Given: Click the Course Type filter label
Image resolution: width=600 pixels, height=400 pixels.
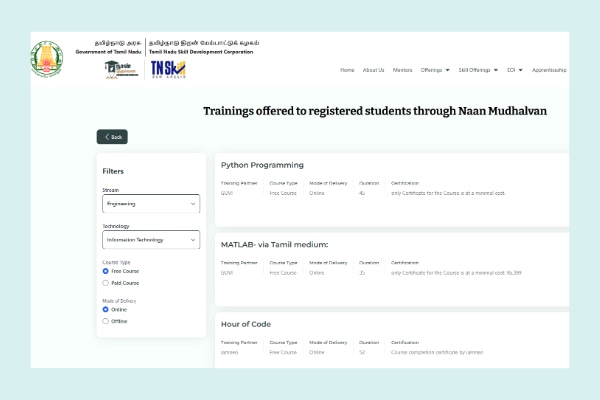Looking at the screenshot, I should click(116, 262).
